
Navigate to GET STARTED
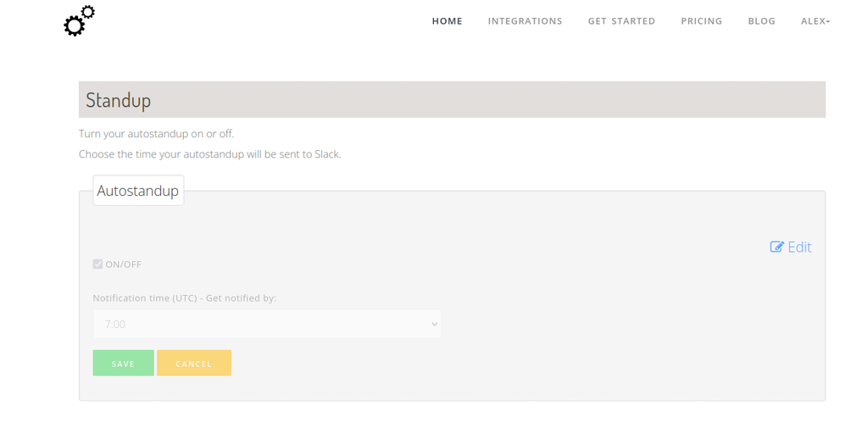pyautogui.click(x=621, y=21)
